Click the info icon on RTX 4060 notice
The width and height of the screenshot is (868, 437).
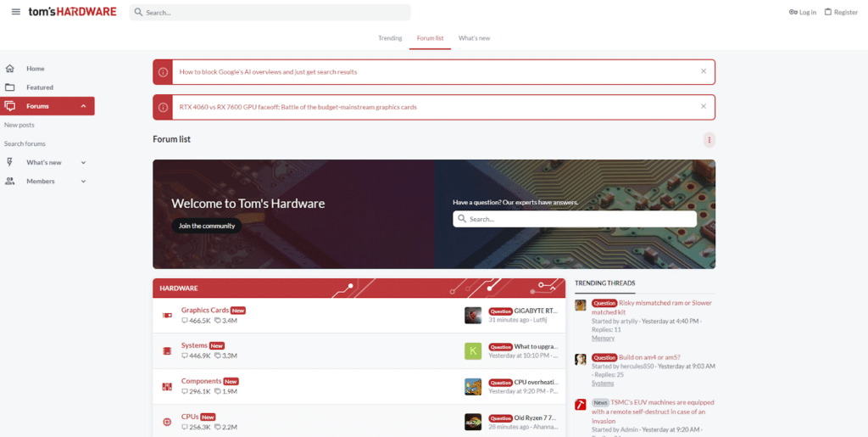point(163,107)
